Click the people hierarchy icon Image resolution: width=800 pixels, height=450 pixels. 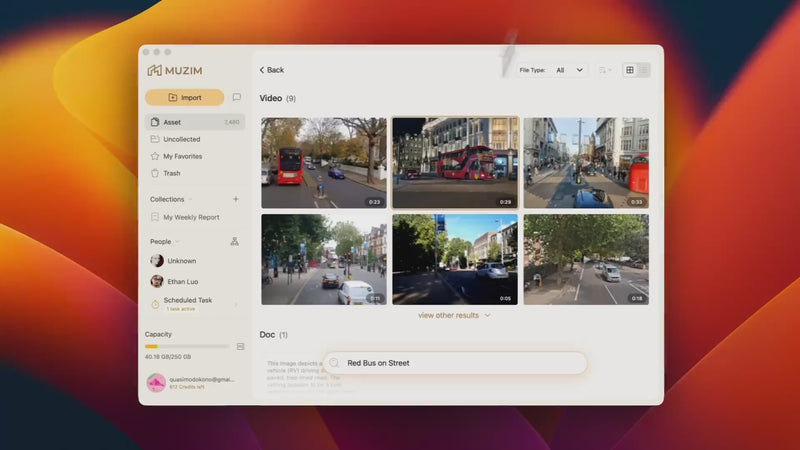pos(234,241)
